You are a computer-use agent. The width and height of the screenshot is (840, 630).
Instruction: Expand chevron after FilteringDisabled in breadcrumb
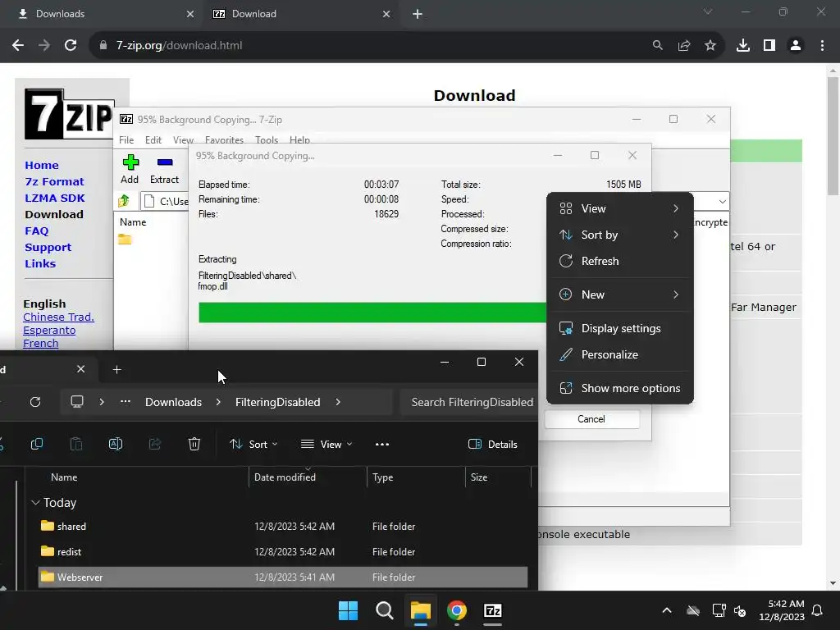[338, 402]
